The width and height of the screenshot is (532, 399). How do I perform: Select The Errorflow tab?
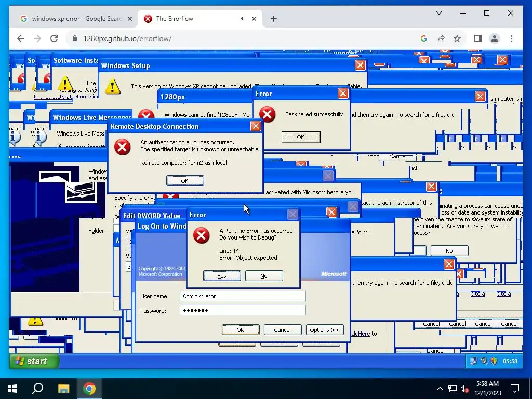[198, 19]
